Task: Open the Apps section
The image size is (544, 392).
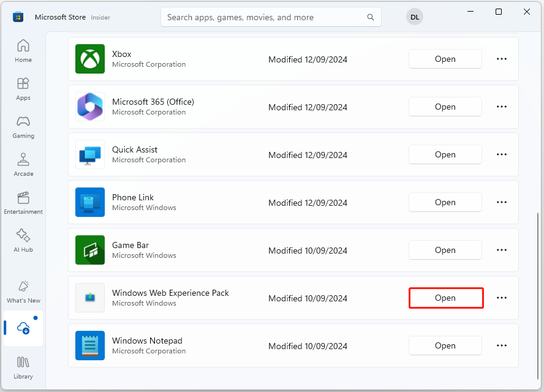Action: click(23, 89)
